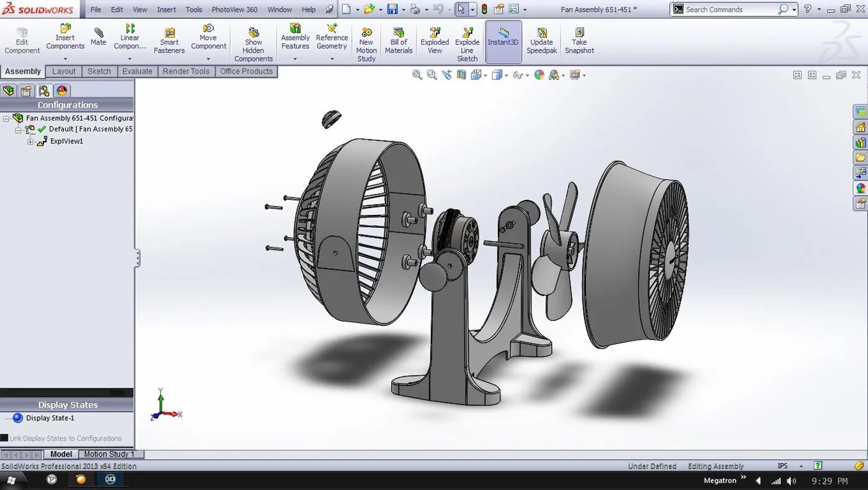Open SolidWorks Resources home task pane

[x=861, y=128]
